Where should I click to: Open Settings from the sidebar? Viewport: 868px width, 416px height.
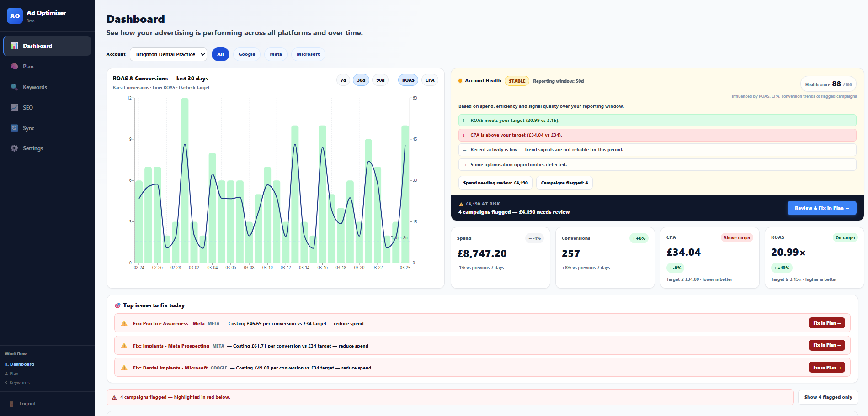pos(32,148)
